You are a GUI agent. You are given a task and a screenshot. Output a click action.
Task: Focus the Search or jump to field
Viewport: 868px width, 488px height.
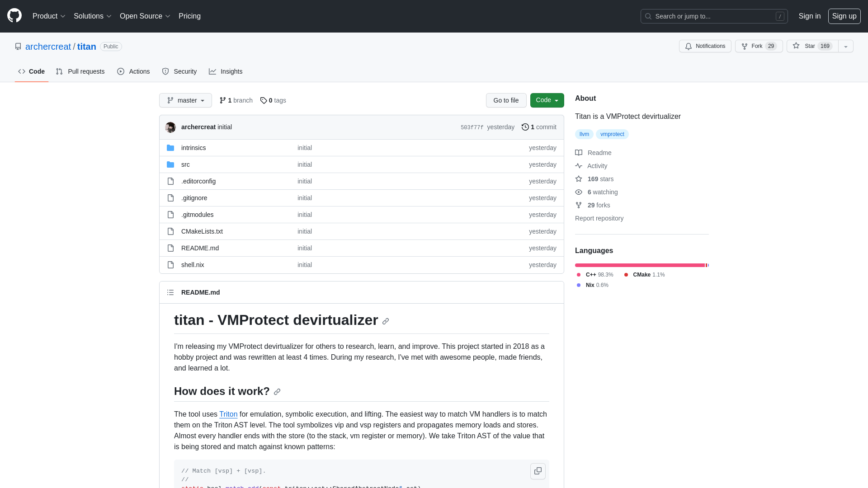click(714, 16)
